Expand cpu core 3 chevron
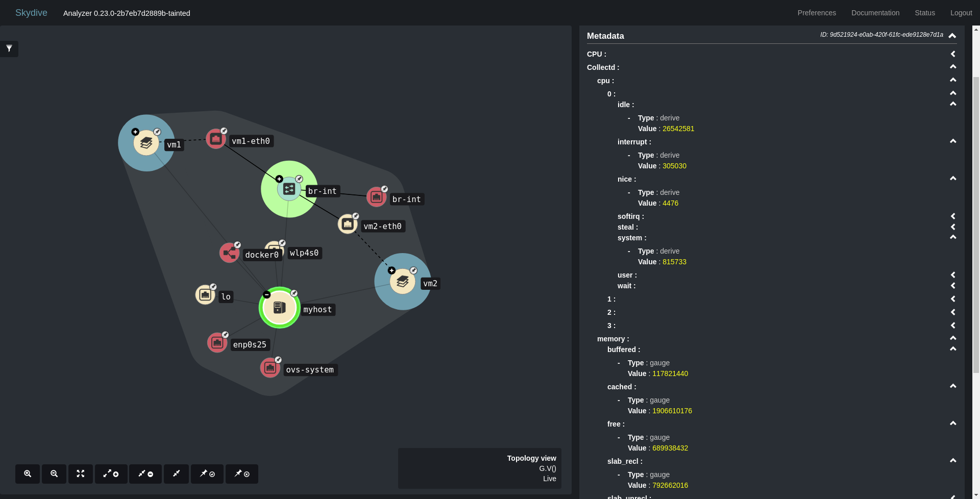980x499 pixels. [952, 326]
